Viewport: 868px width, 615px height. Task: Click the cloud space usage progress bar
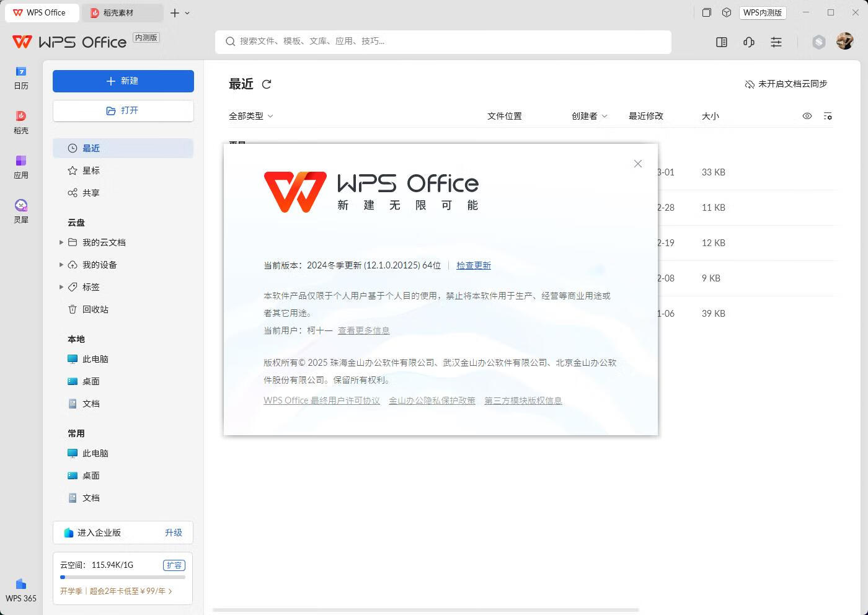pyautogui.click(x=123, y=577)
